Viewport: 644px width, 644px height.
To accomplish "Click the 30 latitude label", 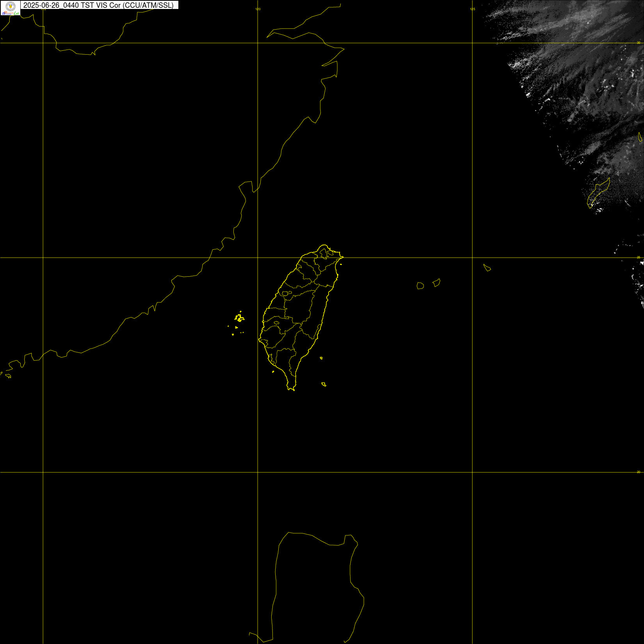I will click(x=639, y=43).
